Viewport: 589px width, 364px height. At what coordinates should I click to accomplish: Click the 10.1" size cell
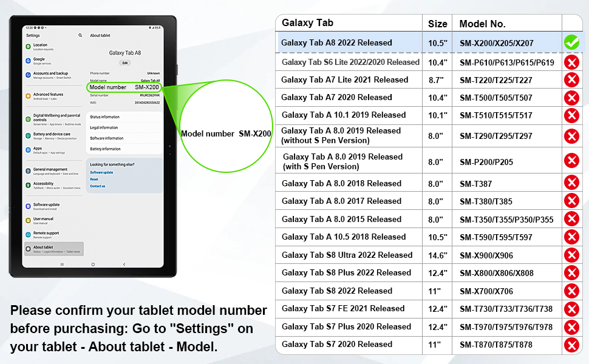[x=438, y=115]
